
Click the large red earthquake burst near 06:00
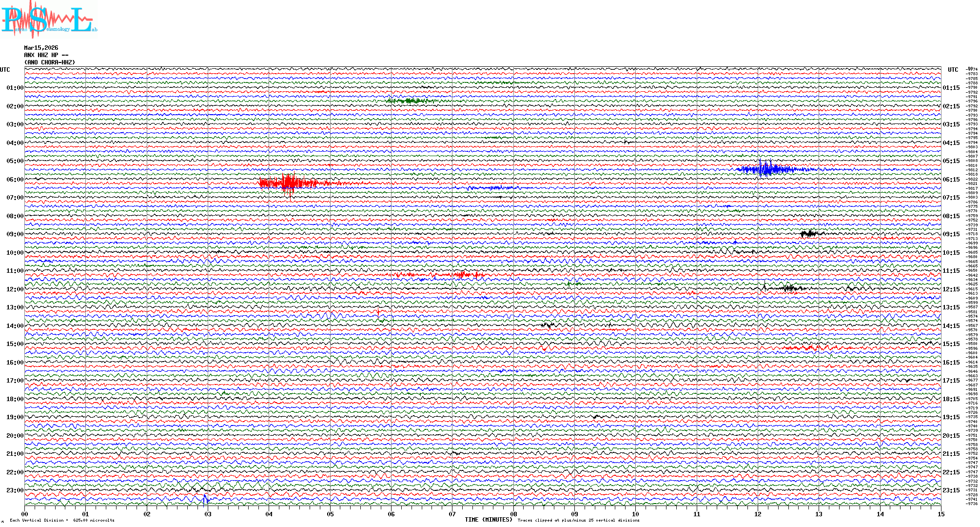[x=290, y=183]
